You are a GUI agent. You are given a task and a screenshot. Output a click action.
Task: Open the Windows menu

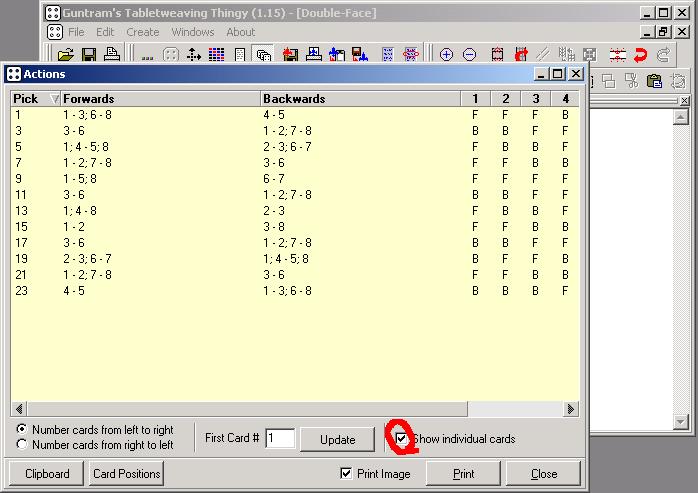[x=193, y=32]
